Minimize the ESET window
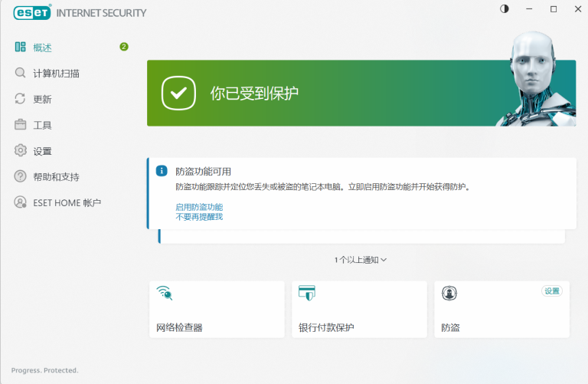The image size is (588, 384). click(x=529, y=9)
